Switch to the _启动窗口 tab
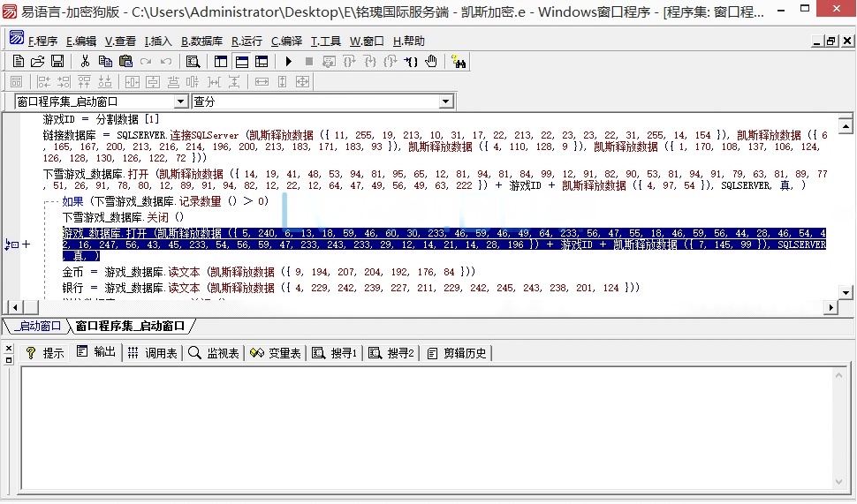Viewport: 857px width, 504px height. (37, 326)
